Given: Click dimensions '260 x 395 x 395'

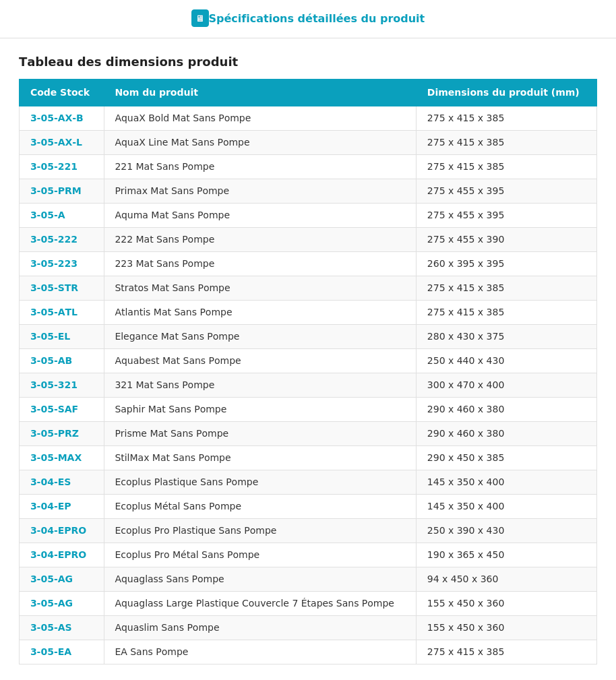Looking at the screenshot, I should click(x=466, y=264).
